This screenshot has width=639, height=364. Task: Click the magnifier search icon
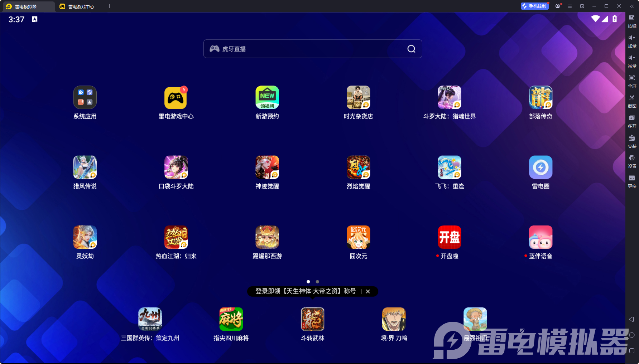(x=411, y=49)
